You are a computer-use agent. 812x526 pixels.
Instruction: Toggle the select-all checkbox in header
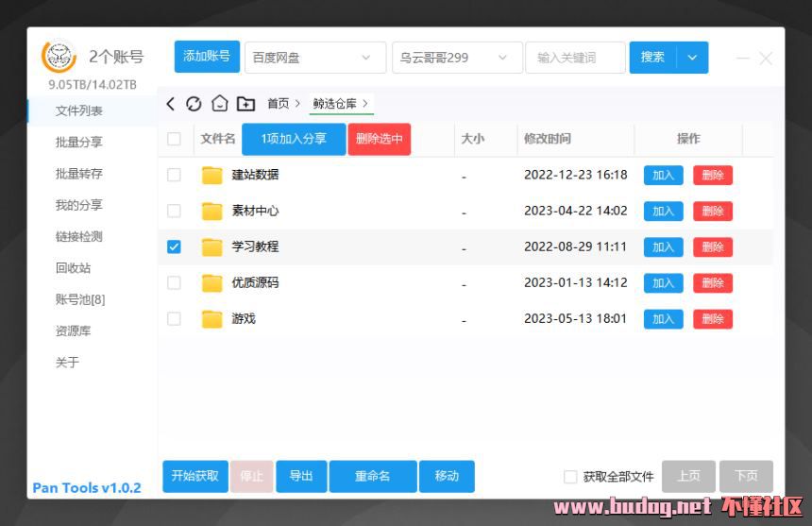(174, 139)
